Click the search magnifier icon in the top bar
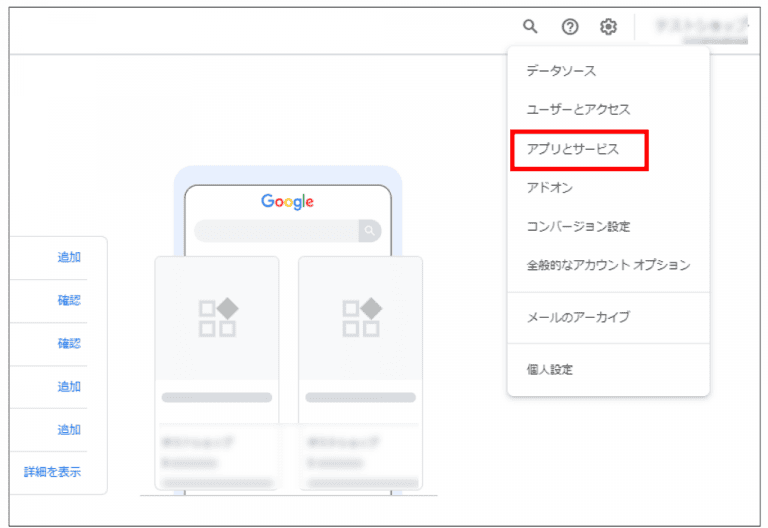 (531, 27)
